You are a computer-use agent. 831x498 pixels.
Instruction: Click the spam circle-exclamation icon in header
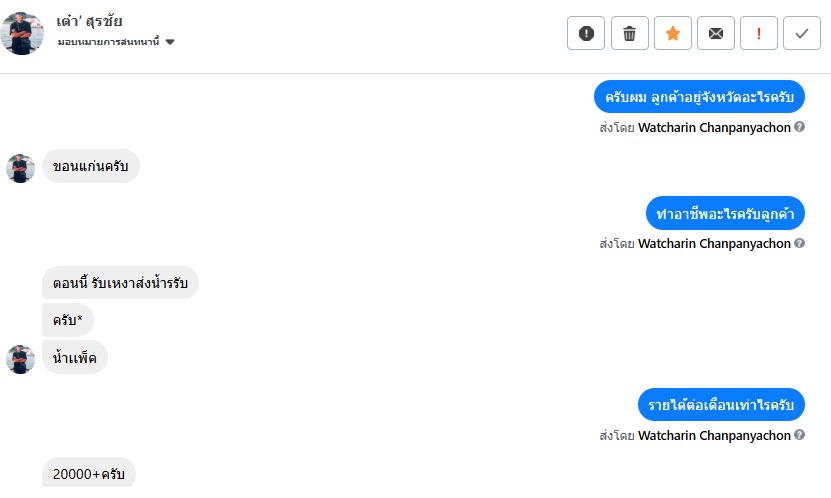586,33
